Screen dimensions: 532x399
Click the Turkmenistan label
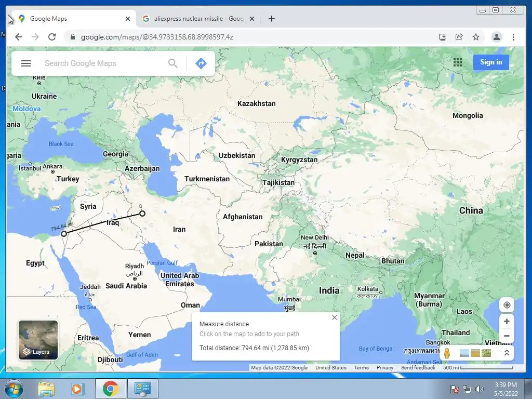click(207, 179)
